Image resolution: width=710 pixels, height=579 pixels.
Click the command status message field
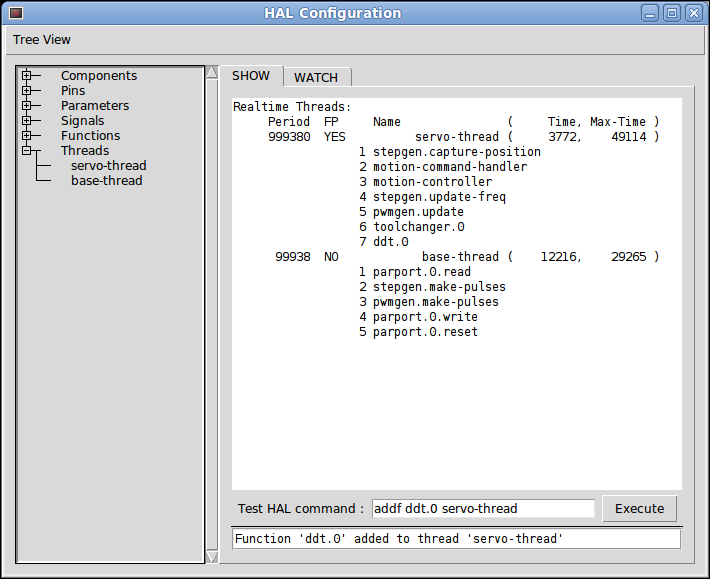coord(456,539)
